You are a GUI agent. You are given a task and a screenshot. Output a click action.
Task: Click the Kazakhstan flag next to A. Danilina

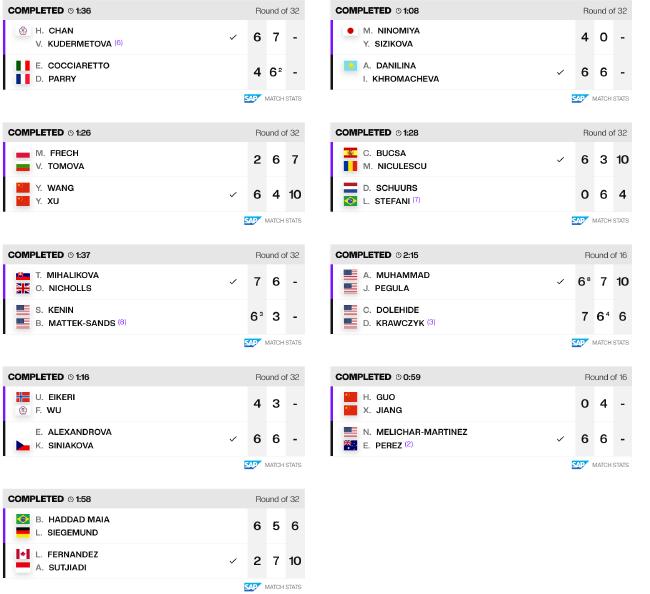point(350,66)
